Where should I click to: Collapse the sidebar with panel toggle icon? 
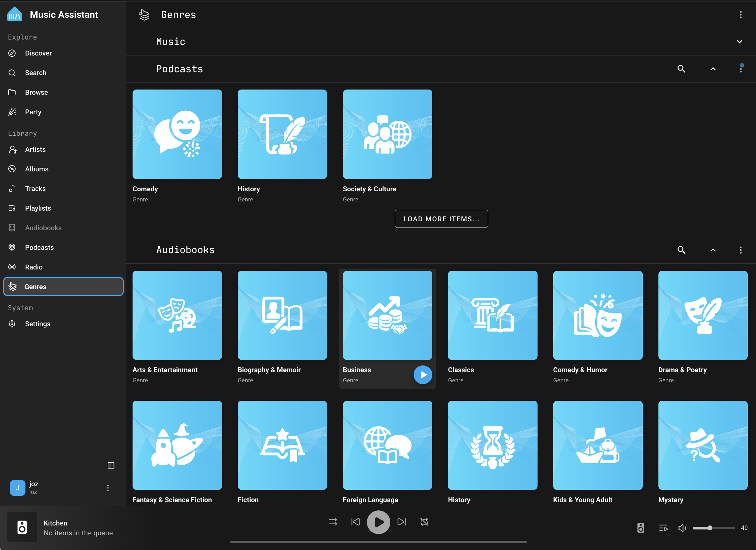tap(111, 465)
